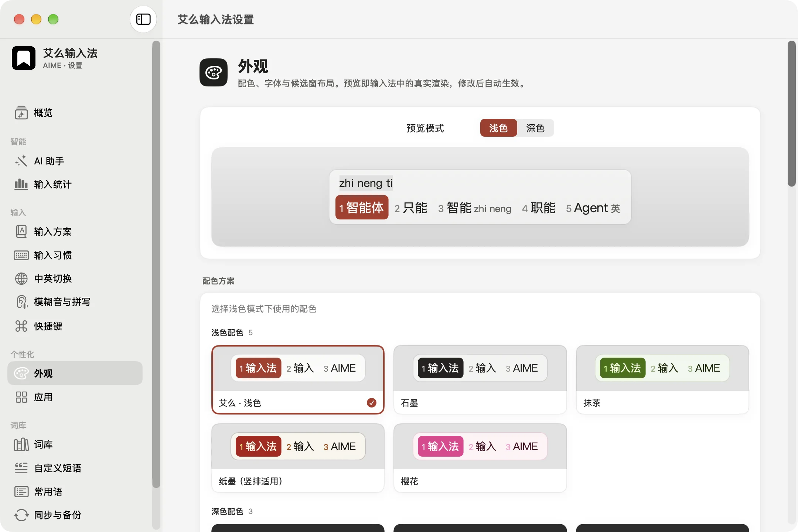Click the pinyin text zhi neng ti
Screen dimensions: 798x532
click(x=366, y=183)
